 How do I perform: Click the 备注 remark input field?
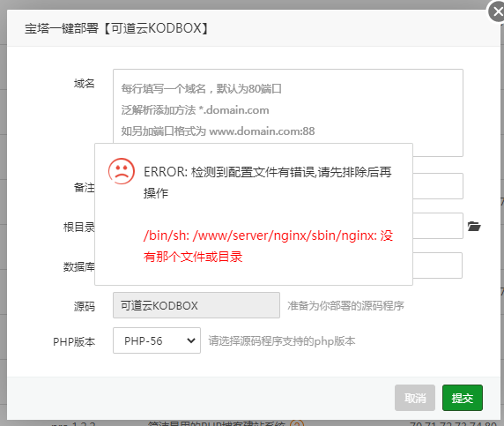pyautogui.click(x=438, y=186)
